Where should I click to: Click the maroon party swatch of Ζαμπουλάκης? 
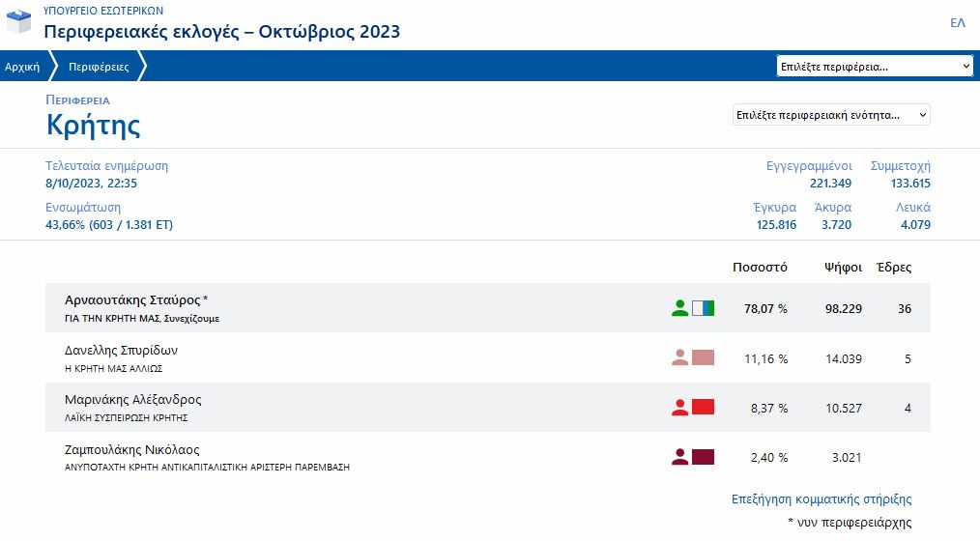(x=703, y=457)
